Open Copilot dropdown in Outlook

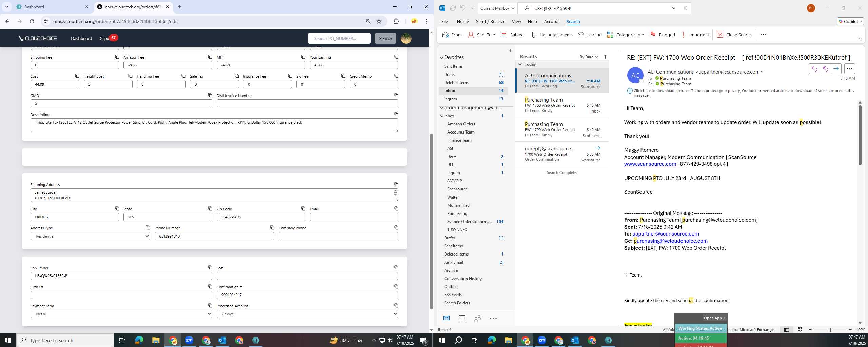[850, 21]
